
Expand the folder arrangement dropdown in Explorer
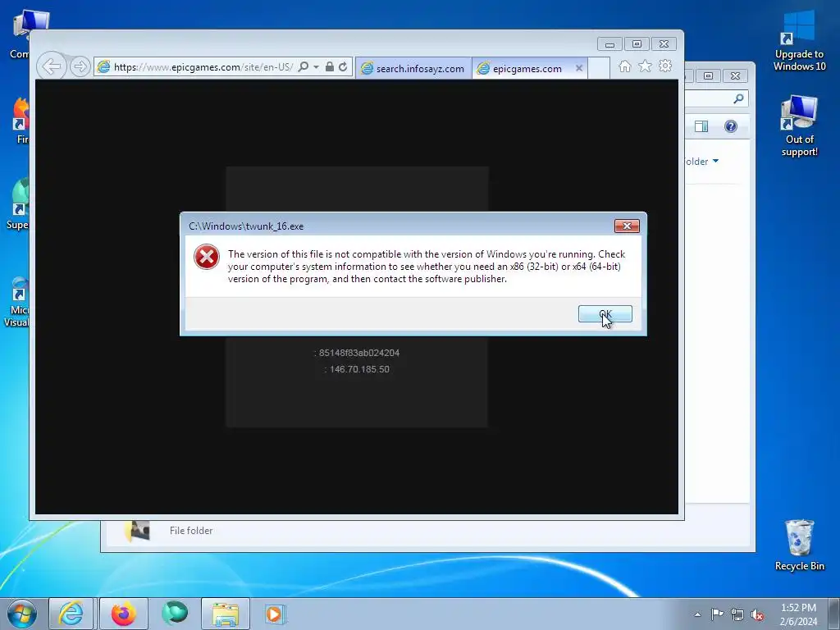point(715,162)
